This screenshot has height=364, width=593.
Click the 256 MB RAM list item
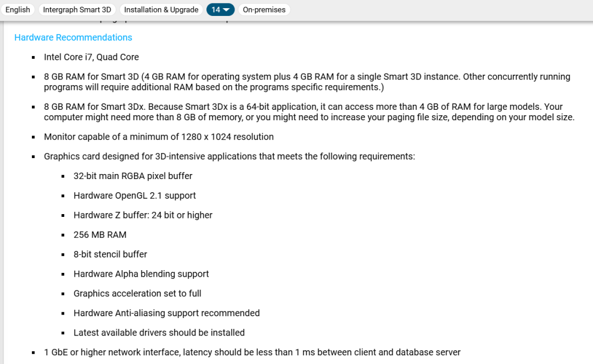tap(100, 235)
